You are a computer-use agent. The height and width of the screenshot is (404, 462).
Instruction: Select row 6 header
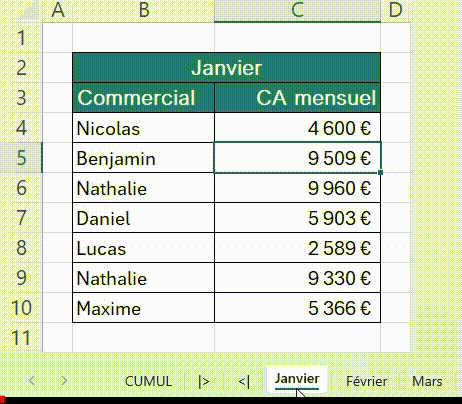click(21, 187)
